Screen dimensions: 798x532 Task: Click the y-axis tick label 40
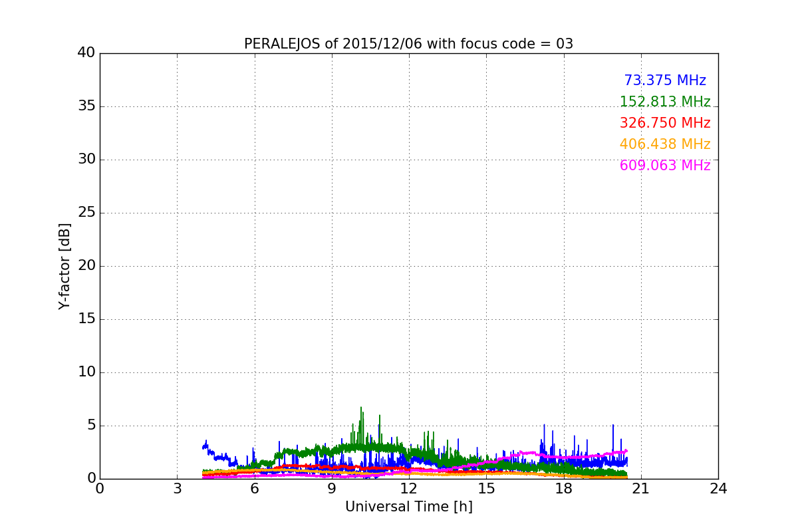point(86,53)
